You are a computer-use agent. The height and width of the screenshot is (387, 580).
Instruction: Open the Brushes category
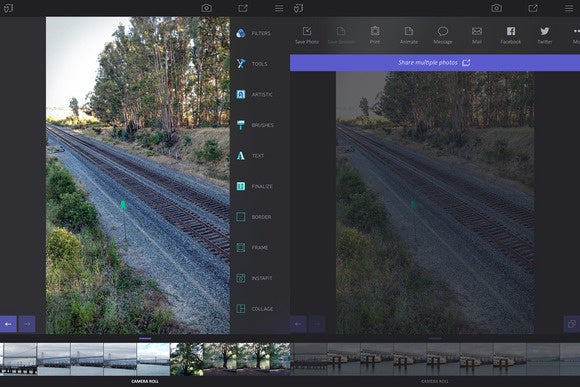pyautogui.click(x=255, y=125)
